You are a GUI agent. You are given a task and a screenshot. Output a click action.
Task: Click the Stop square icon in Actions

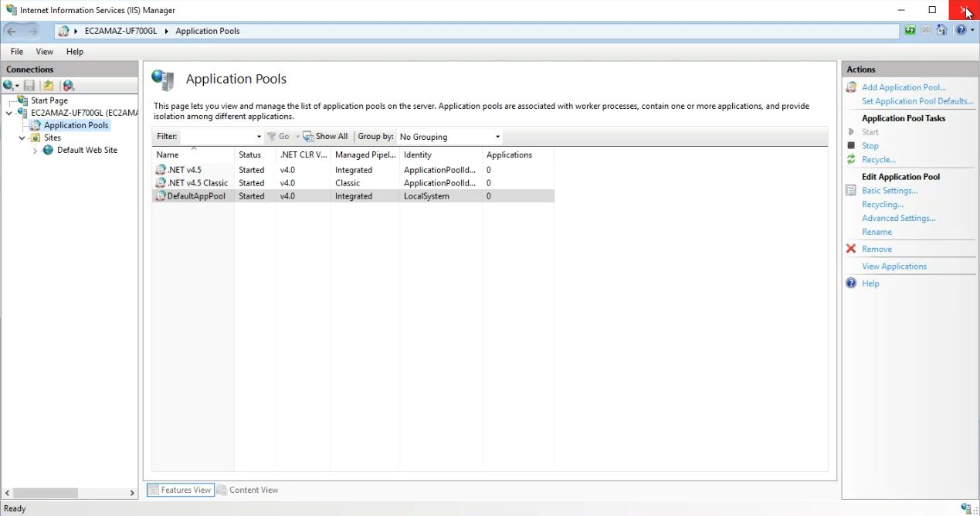coord(851,145)
